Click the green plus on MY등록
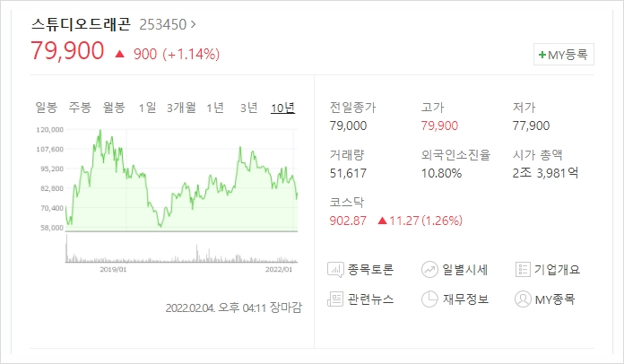 pos(542,55)
